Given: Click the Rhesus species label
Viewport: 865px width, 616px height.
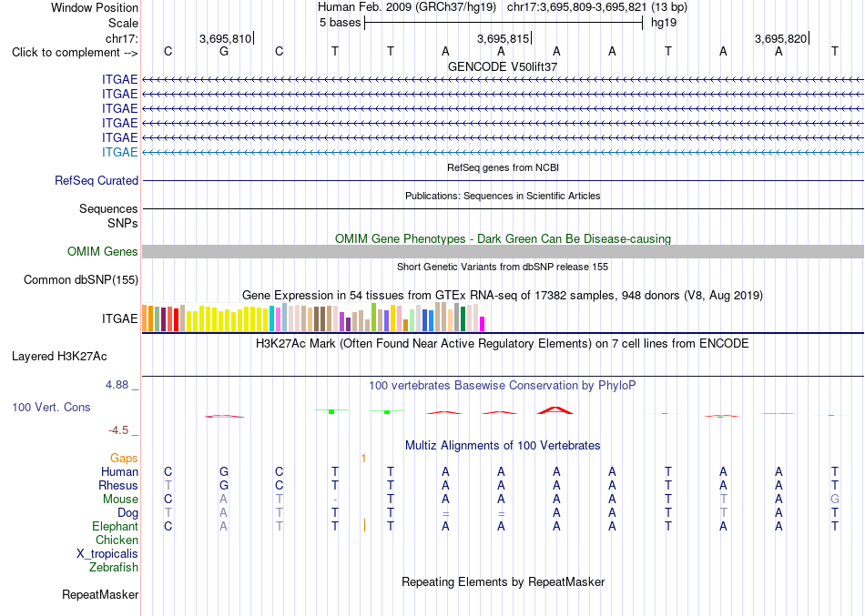Looking at the screenshot, I should click(x=118, y=485).
